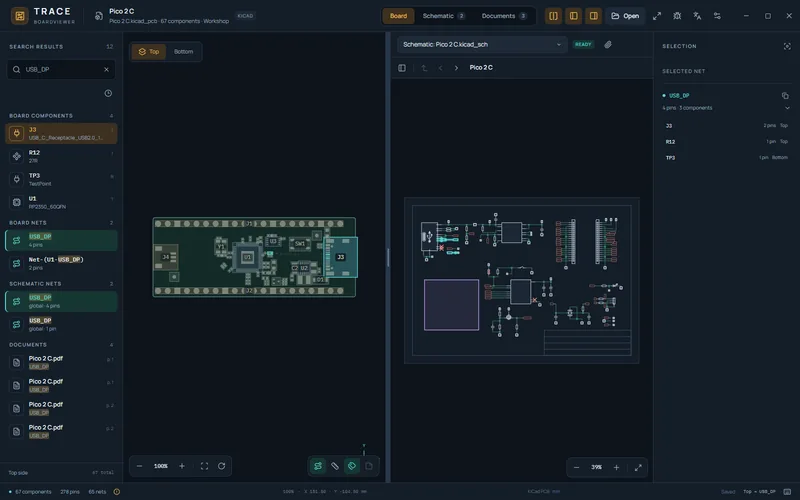Toggle the label tag tool

click(352, 466)
